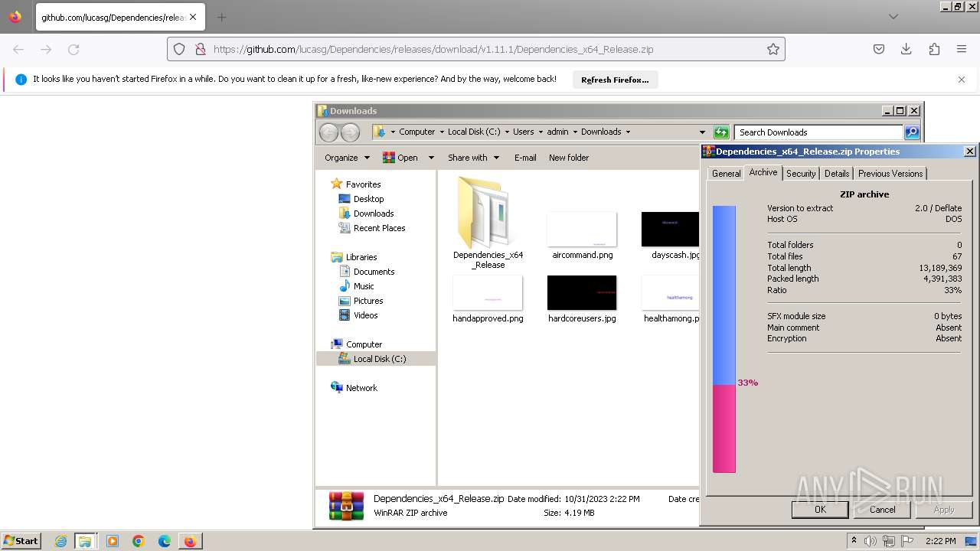Click Firefox reload page button
The width and height of the screenshot is (980, 551).
tap(73, 49)
